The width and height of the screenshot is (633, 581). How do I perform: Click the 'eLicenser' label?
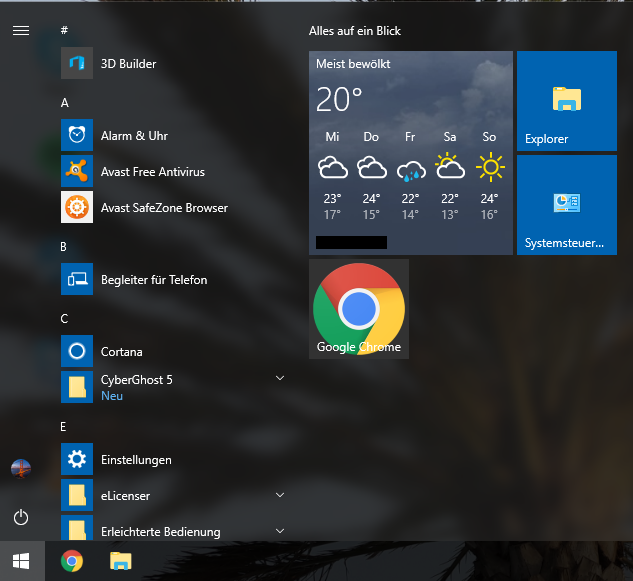[x=125, y=496]
